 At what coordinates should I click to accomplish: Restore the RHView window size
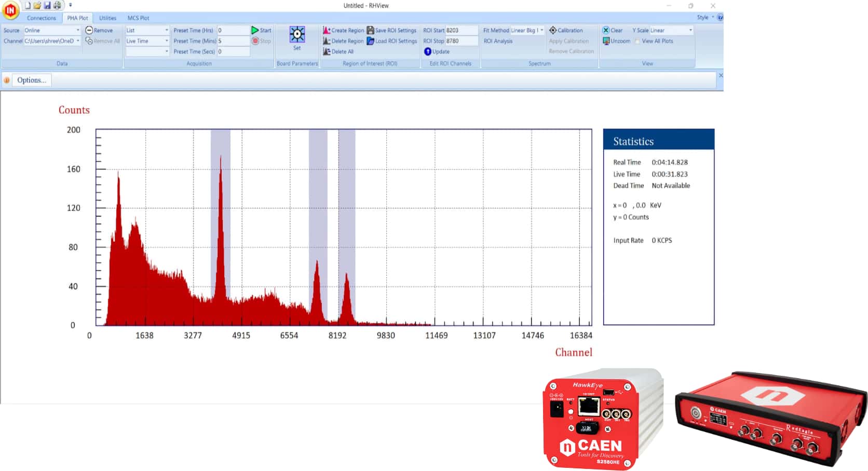pos(690,6)
